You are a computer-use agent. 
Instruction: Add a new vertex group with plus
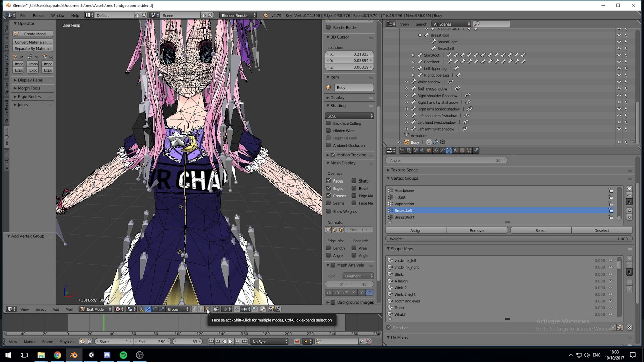click(629, 189)
